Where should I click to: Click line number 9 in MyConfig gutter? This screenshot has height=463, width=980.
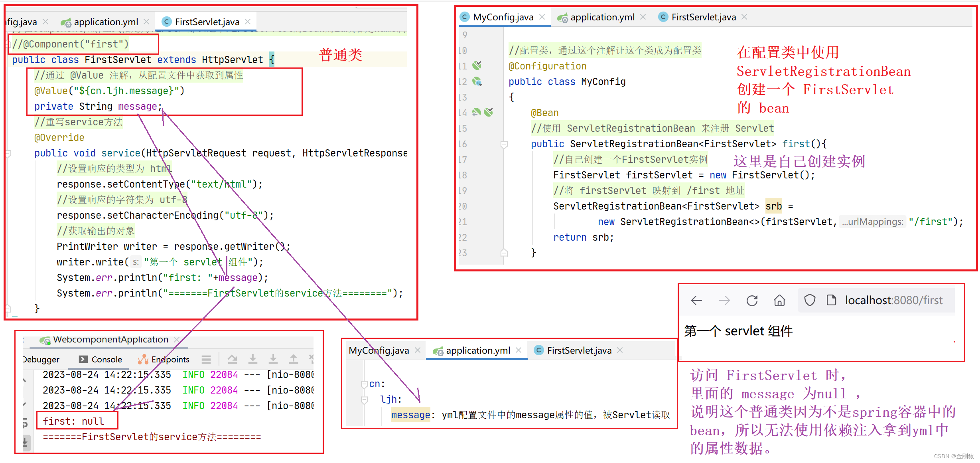(464, 35)
